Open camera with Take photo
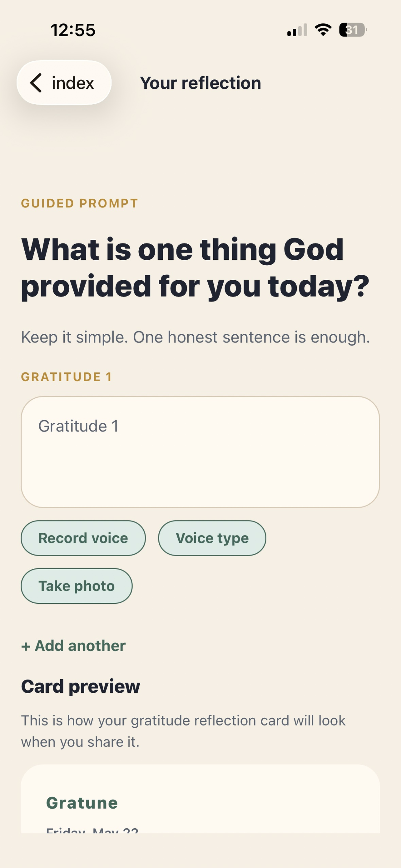This screenshot has width=401, height=868. (x=77, y=586)
